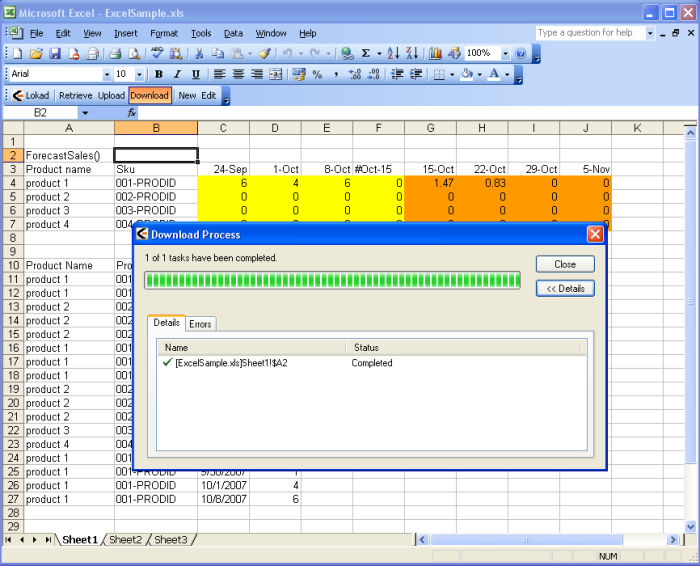The width and height of the screenshot is (700, 566).
Task: Open help question box dropdown
Action: [650, 33]
